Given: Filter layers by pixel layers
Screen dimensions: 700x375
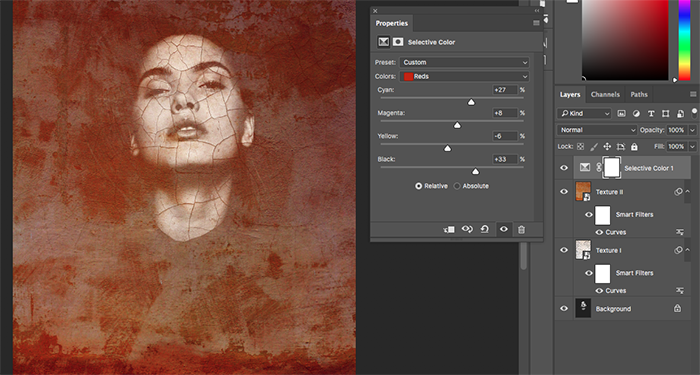Looking at the screenshot, I should [621, 113].
